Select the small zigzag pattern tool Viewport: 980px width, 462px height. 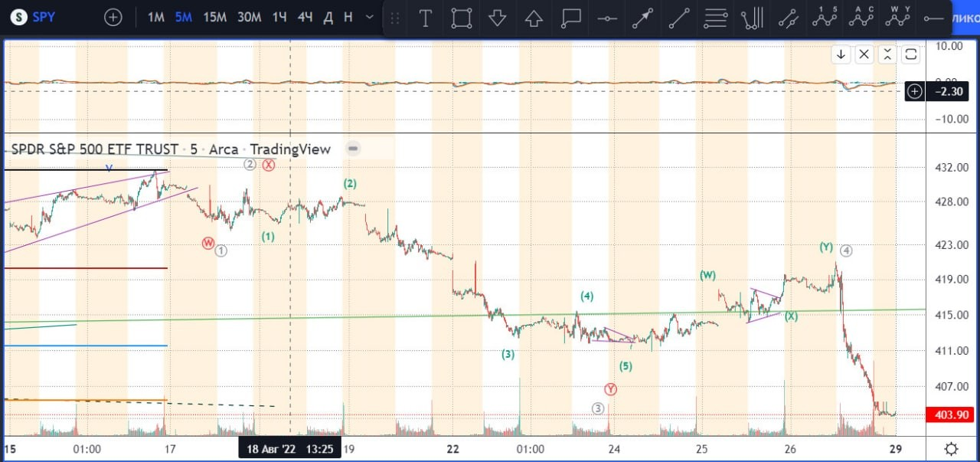[789, 18]
